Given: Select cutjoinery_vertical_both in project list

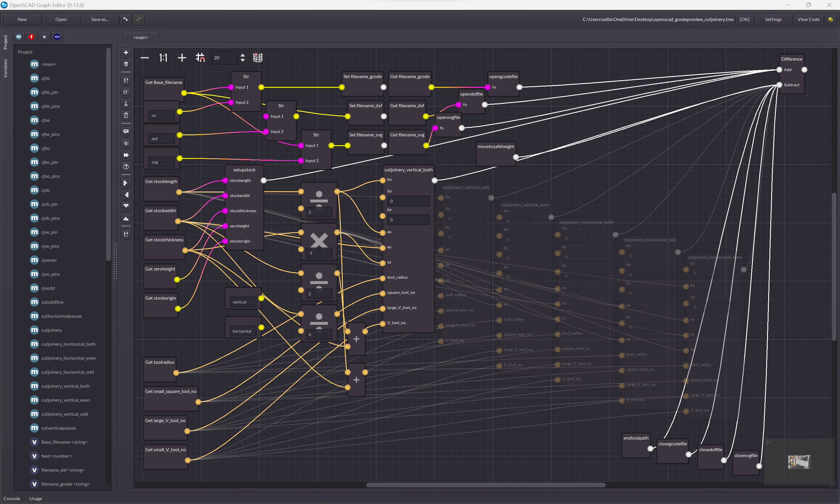Looking at the screenshot, I should coord(65,386).
